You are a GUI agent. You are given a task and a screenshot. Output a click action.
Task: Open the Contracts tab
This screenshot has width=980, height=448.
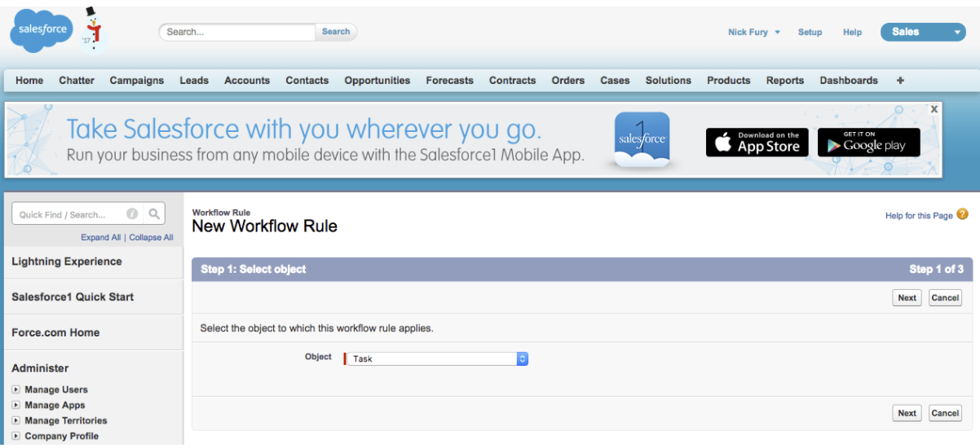point(513,81)
